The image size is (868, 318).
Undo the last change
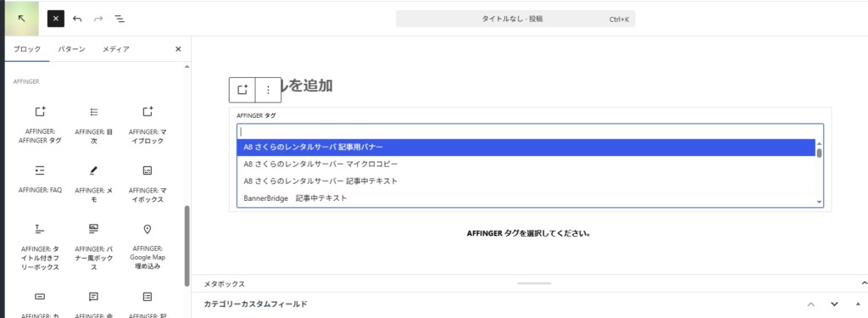pos(77,19)
